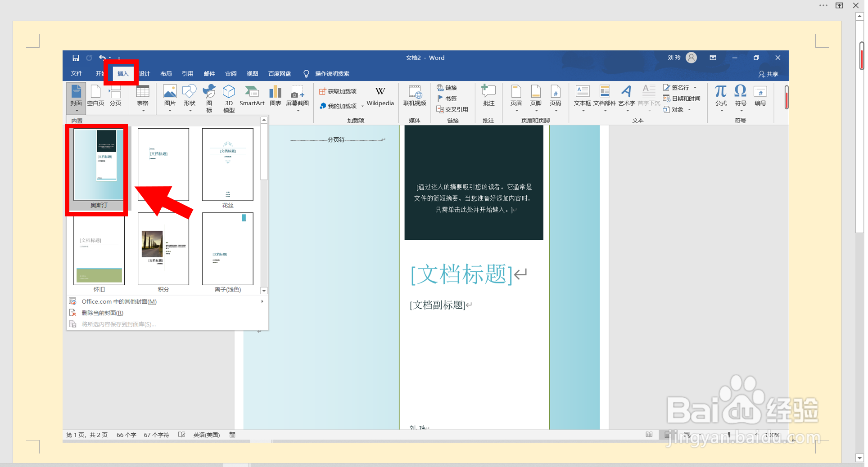Insert a 书签 bookmark
Viewport: 868px width, 467px height.
447,99
